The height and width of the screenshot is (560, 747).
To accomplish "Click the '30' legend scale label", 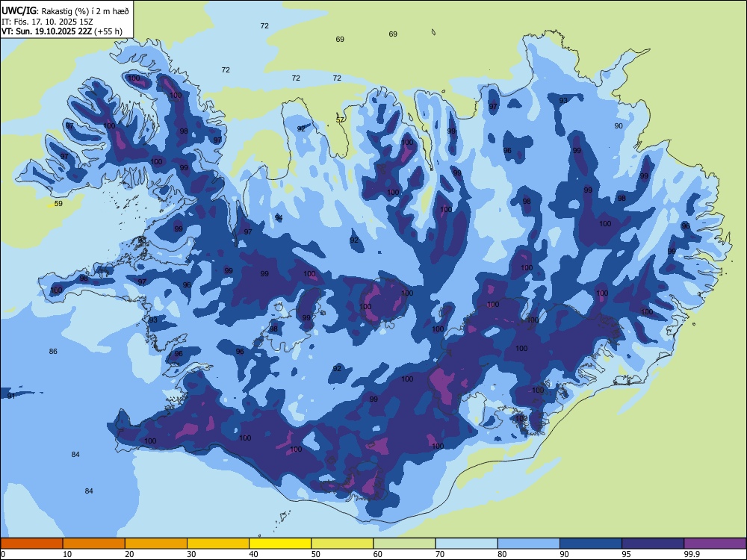I will [191, 554].
